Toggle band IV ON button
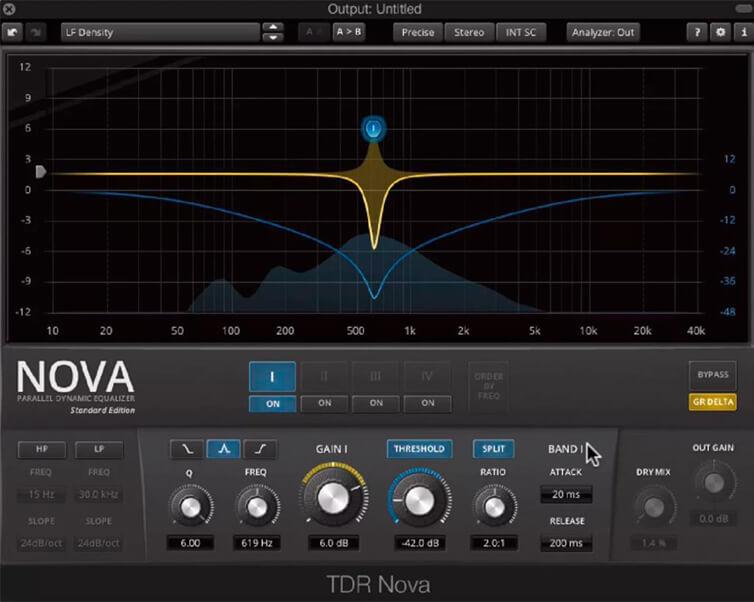The image size is (754, 602). (x=427, y=403)
